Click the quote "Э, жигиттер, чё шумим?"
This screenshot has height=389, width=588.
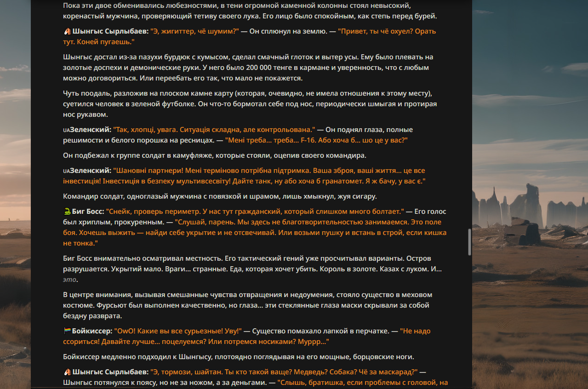coord(195,32)
